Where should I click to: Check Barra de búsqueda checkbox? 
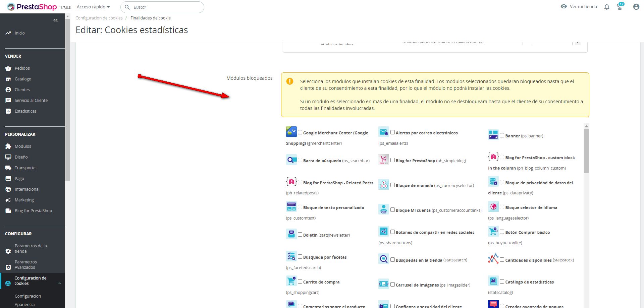tap(300, 160)
